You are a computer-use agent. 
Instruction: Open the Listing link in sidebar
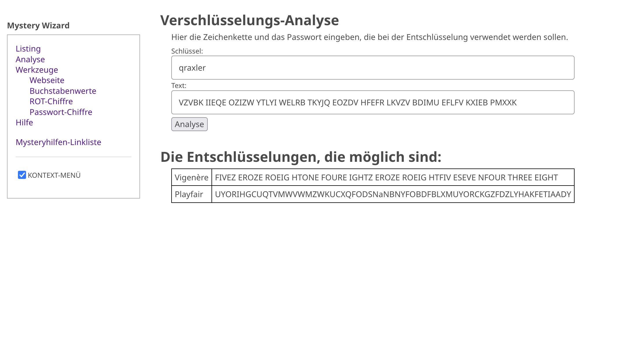point(28,49)
